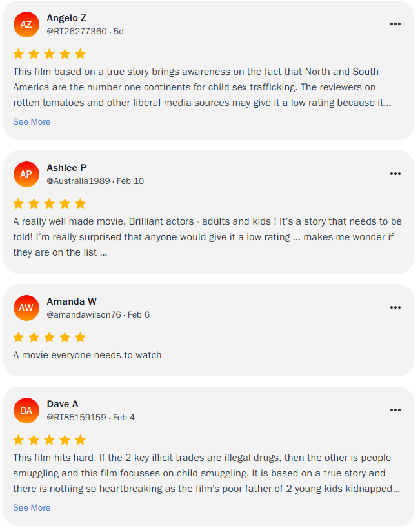Click Dave A's DA avatar icon

tap(26, 411)
